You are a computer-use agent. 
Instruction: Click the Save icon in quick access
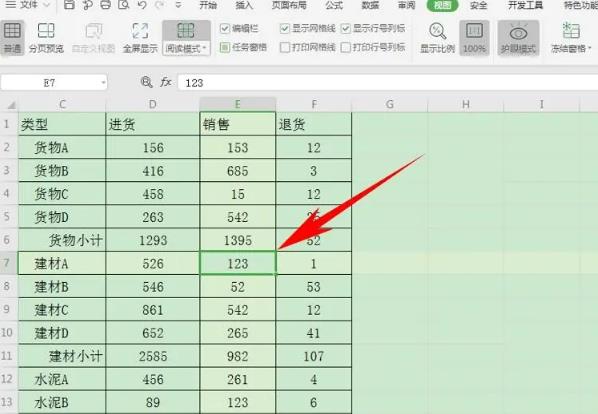pyautogui.click(x=69, y=5)
